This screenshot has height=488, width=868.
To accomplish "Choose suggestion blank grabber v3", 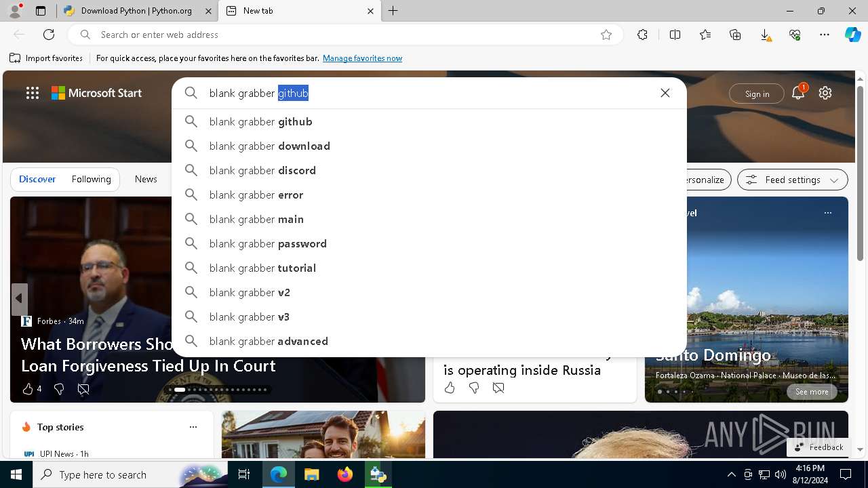I will tap(429, 317).
